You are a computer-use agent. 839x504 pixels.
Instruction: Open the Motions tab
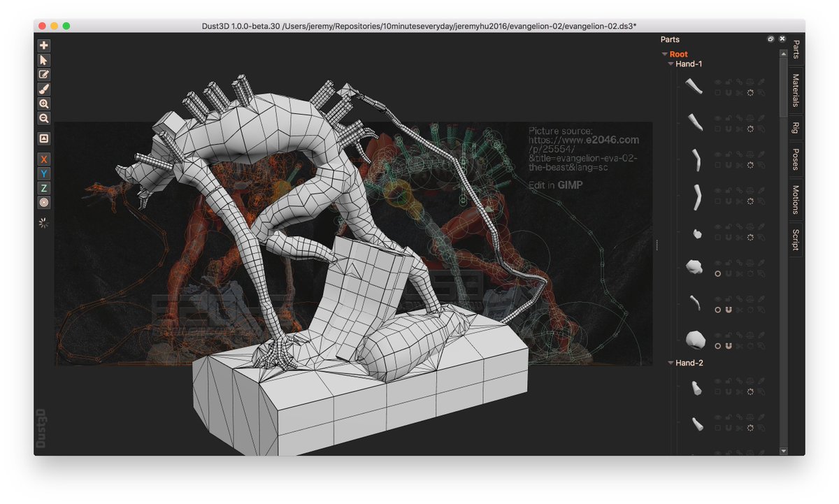point(796,199)
